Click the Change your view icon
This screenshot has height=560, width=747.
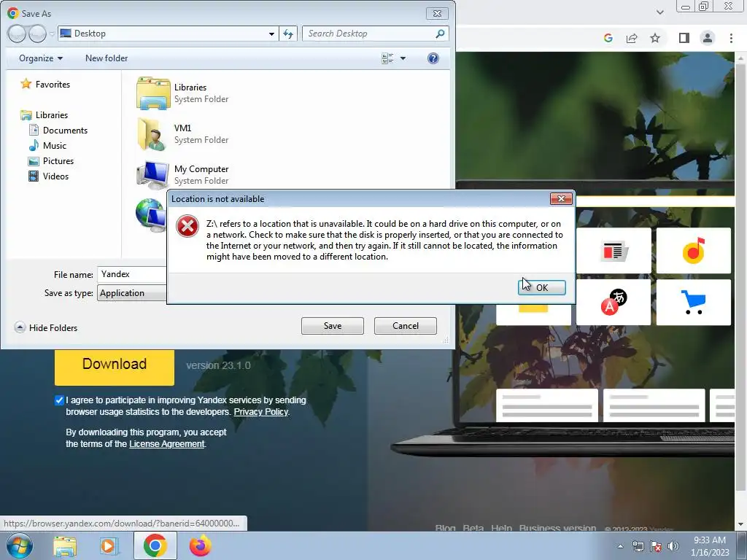tap(388, 58)
